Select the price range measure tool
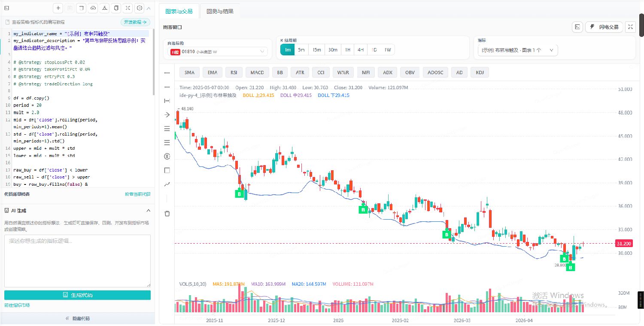This screenshot has width=644, height=326. coord(167,101)
